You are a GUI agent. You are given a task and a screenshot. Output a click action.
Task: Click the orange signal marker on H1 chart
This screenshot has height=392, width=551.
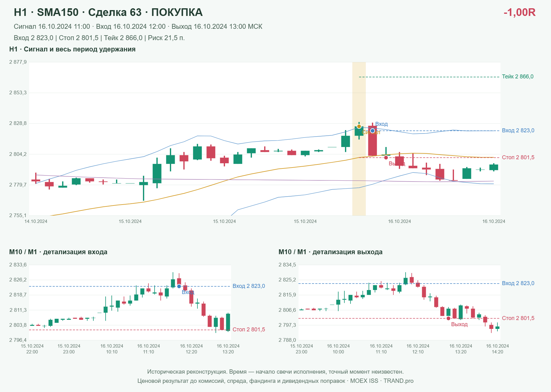(x=359, y=126)
